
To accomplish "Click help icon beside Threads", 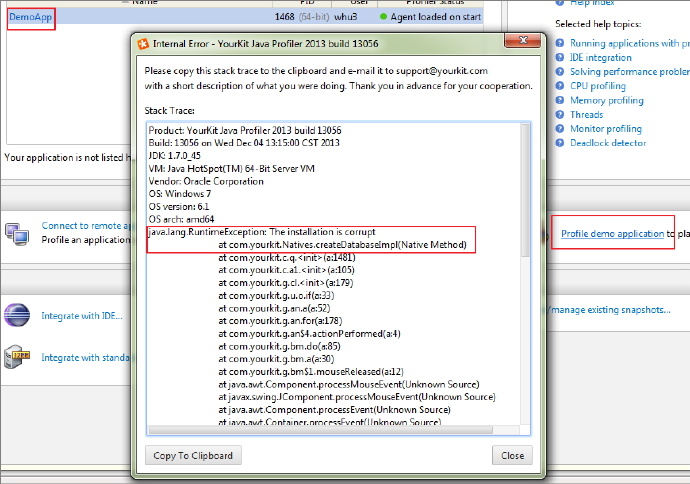I will pos(560,114).
